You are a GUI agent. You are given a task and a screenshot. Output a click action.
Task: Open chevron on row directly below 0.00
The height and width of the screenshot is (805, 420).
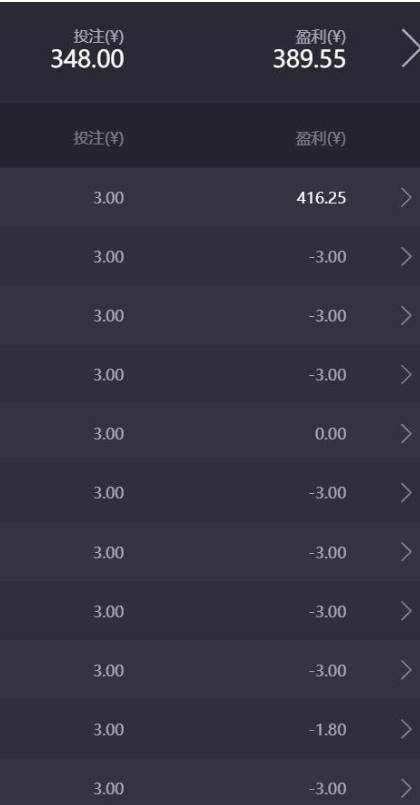point(406,493)
